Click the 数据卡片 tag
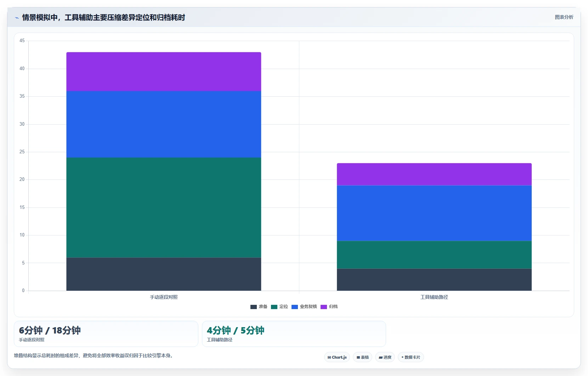The width and height of the screenshot is (588, 376). (x=411, y=357)
